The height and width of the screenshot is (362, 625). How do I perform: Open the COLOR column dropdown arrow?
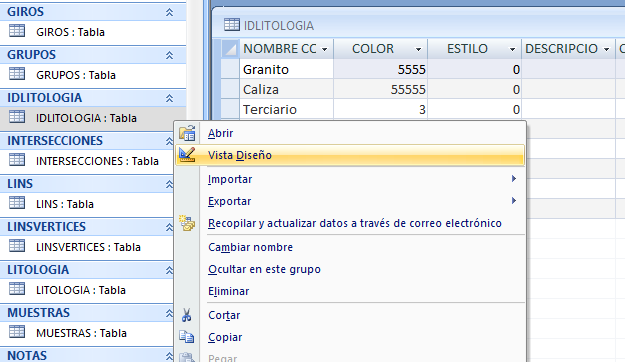418,49
